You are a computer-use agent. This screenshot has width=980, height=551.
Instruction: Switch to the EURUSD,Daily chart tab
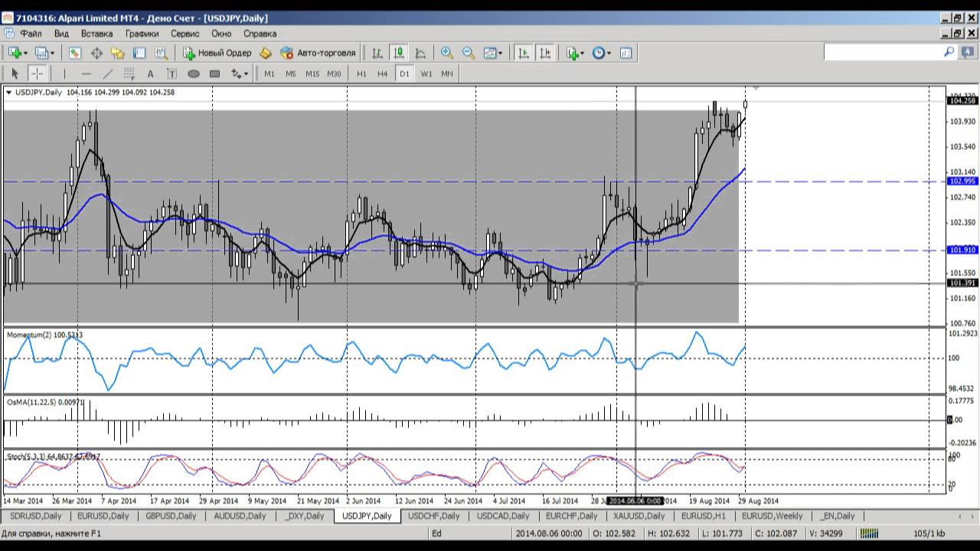(102, 516)
